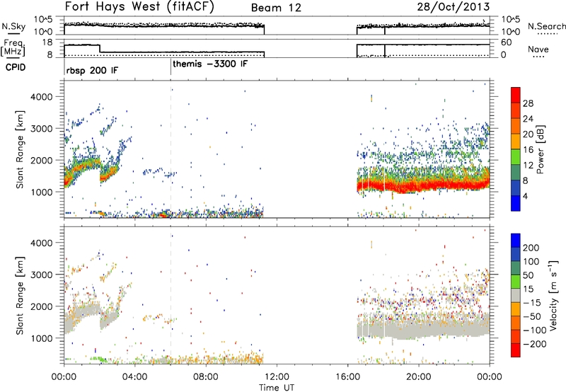Click the dashed themis CPID marker in power panel
Screen dimensions: 566x392
(171, 149)
